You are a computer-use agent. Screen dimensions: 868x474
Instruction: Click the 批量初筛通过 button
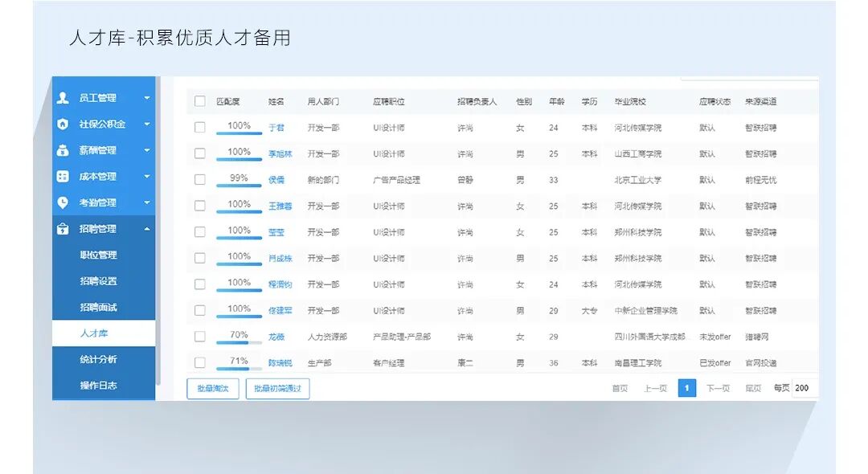click(x=277, y=388)
